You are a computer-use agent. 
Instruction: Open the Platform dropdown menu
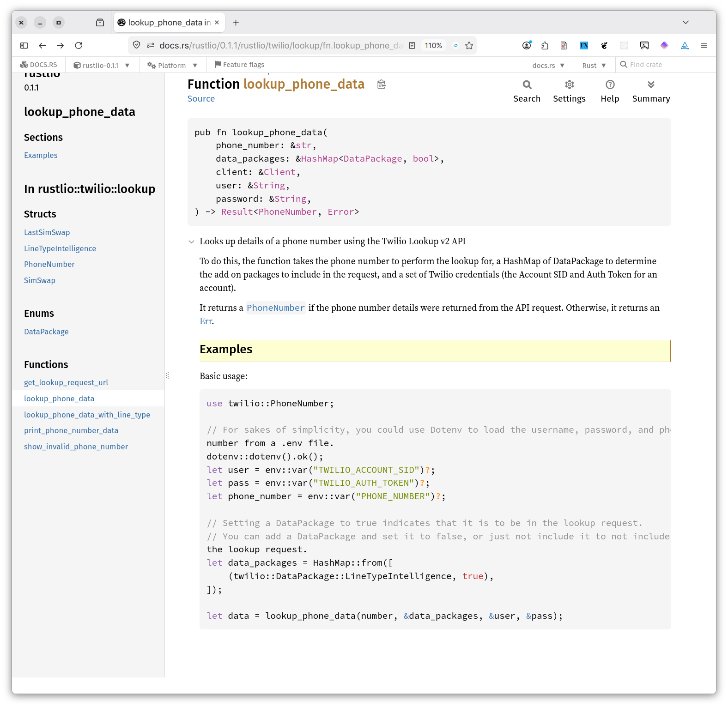click(x=172, y=66)
